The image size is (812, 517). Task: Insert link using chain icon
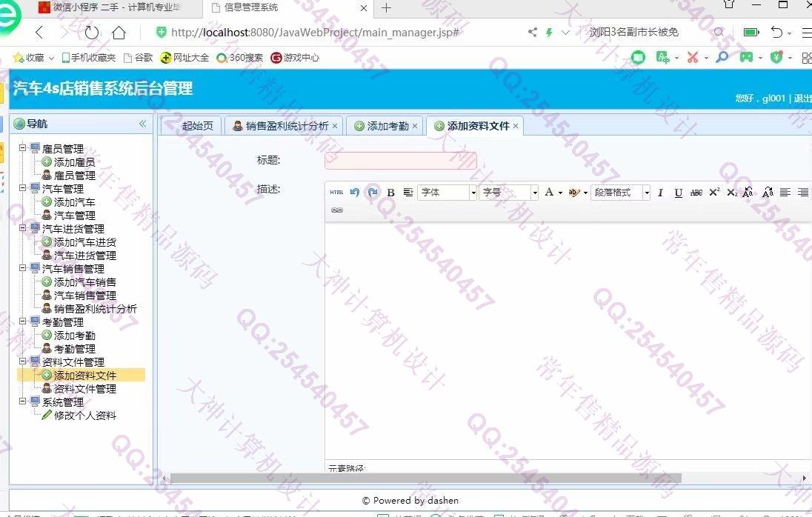click(x=337, y=210)
